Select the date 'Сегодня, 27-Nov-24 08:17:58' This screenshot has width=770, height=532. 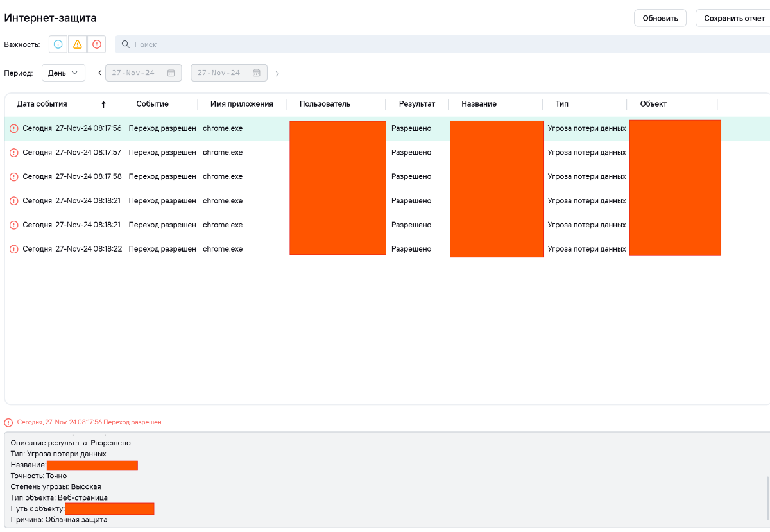[x=72, y=176]
